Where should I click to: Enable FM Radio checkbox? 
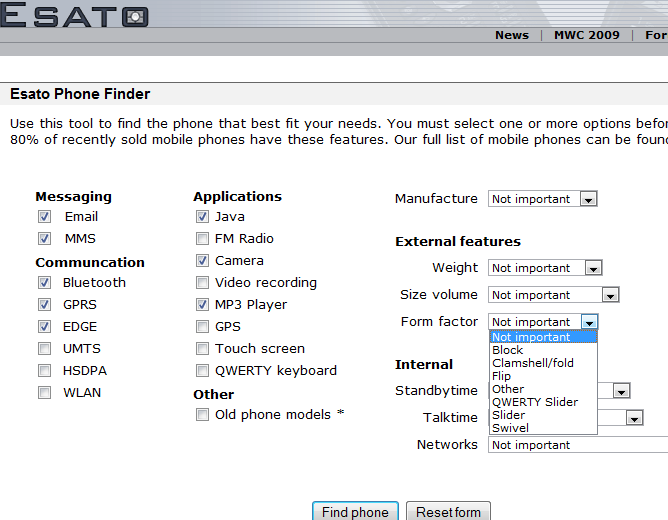tap(202, 238)
